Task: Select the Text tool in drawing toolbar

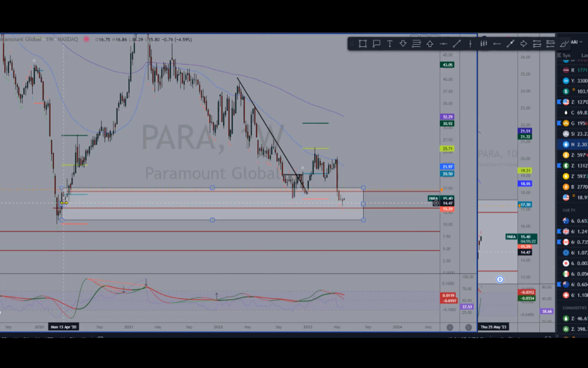Action: coord(390,44)
